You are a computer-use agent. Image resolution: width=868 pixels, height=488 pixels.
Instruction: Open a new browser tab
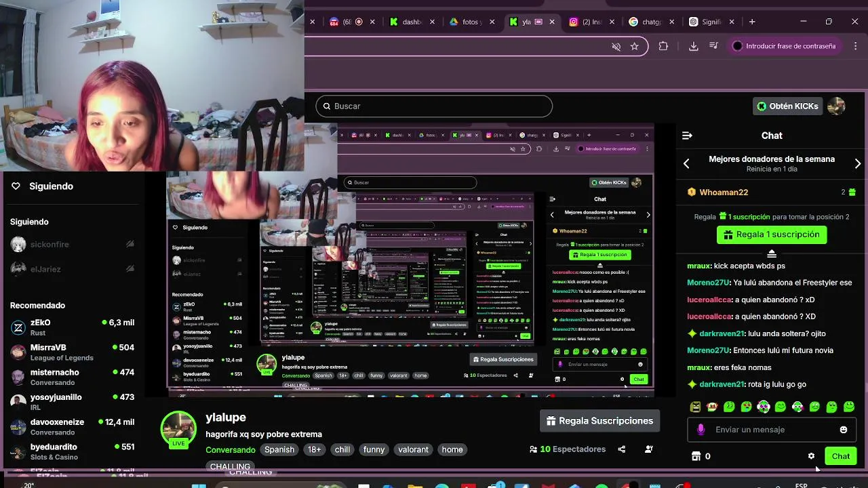point(752,22)
